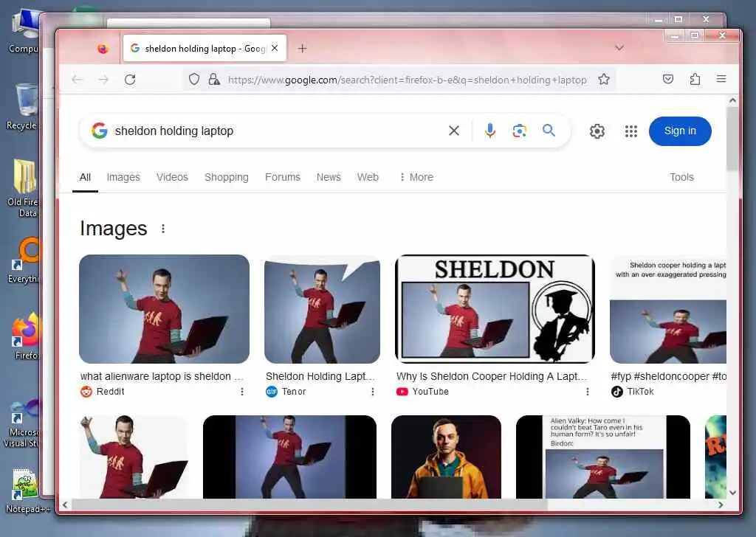Click vertical scrollbar down arrow
Viewport: 756px width, 537px height.
click(x=732, y=493)
